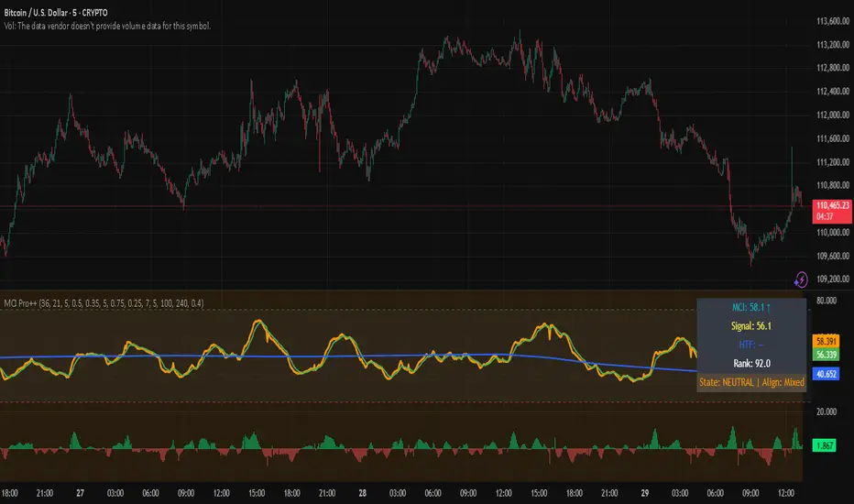Click the blue 40.652 value label

click(x=827, y=374)
